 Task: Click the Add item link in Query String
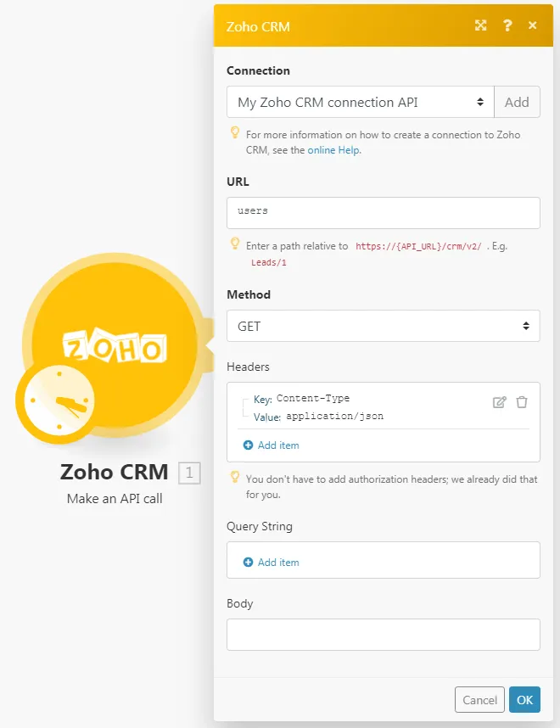point(278,563)
